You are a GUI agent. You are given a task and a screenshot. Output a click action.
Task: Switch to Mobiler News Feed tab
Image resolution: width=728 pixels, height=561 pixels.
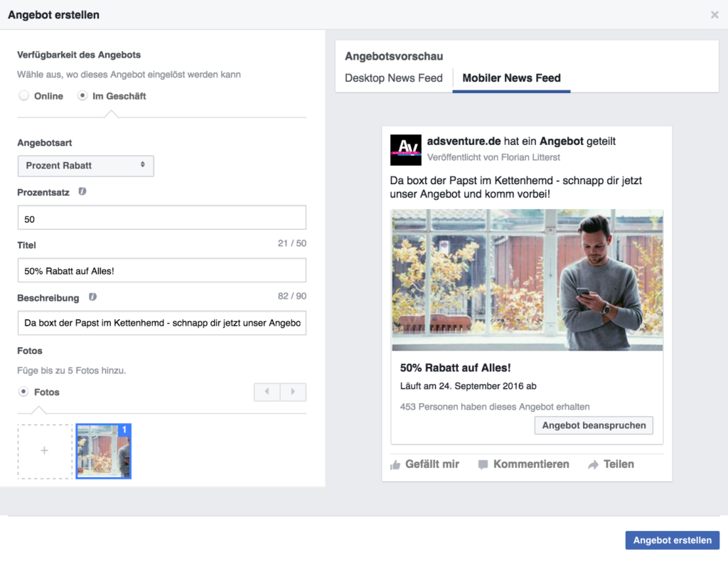point(511,78)
